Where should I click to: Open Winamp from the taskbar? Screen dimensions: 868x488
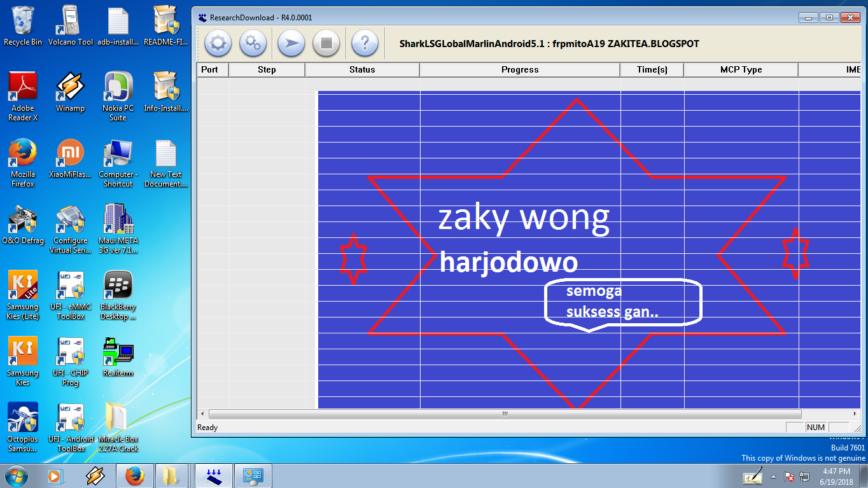pyautogui.click(x=95, y=475)
